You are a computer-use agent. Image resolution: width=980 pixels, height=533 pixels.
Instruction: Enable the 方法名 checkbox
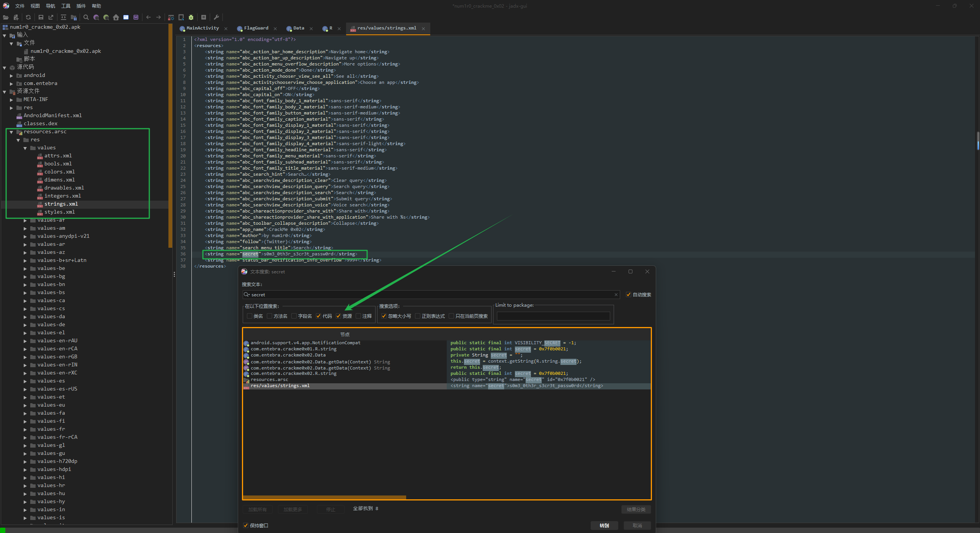[269, 316]
